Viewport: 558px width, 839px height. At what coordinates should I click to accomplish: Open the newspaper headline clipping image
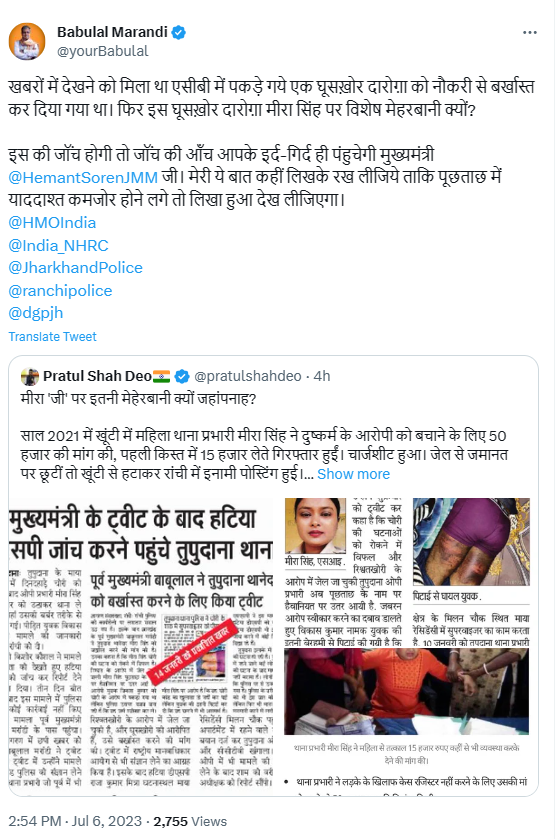pos(142,645)
